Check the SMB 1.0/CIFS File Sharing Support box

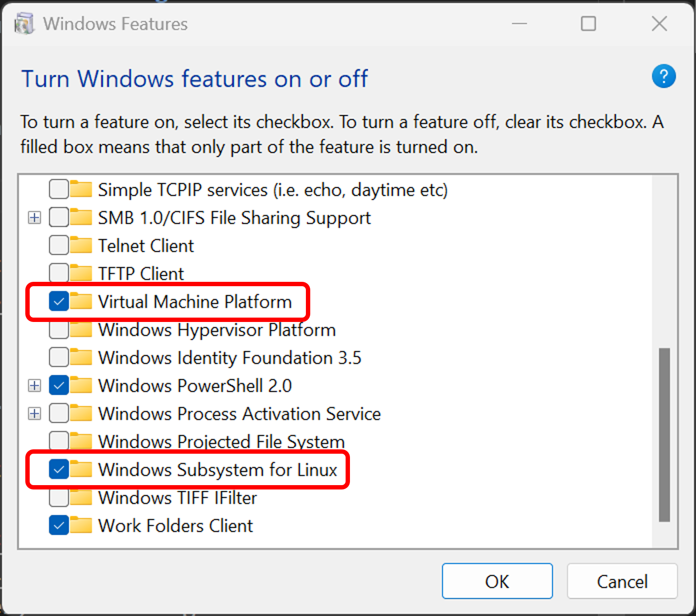(x=59, y=217)
